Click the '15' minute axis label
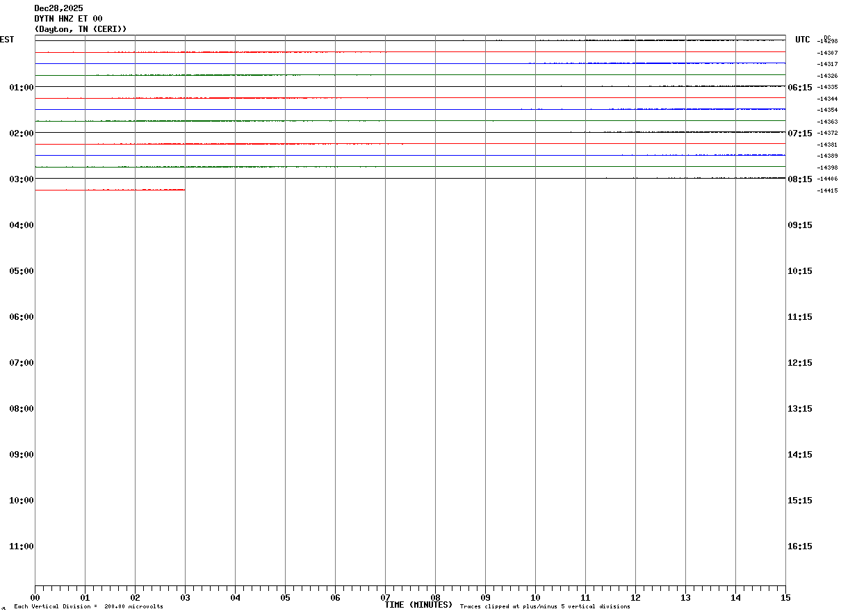This screenshot has width=841, height=616. tap(785, 597)
